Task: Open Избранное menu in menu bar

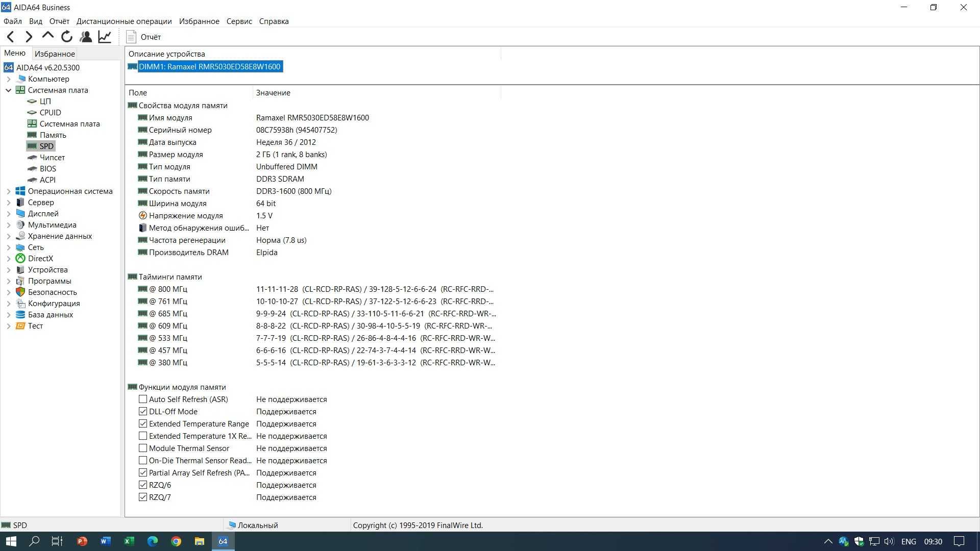Action: coord(199,21)
